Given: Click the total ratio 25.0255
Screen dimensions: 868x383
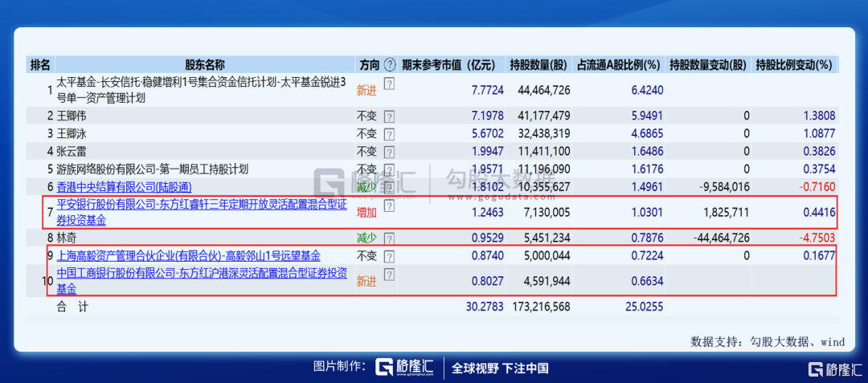Looking at the screenshot, I should (643, 306).
